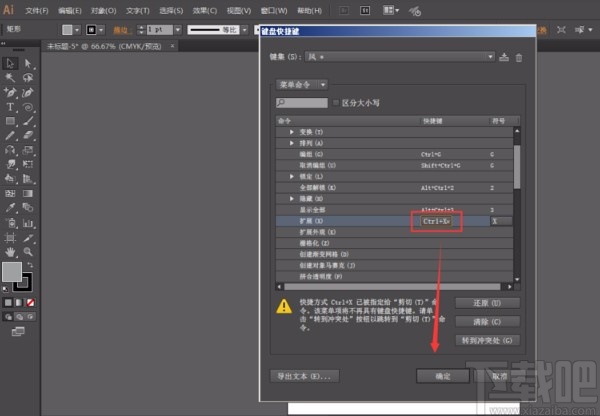Swap fill and stroke with the curved arrow
The height and width of the screenshot is (416, 600).
(x=30, y=265)
